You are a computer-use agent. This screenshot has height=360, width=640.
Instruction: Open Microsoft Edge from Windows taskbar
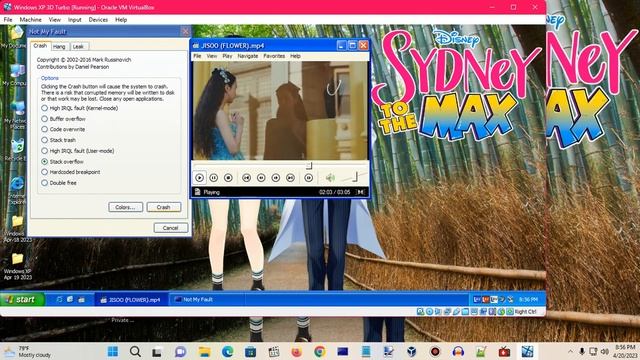pos(227,351)
